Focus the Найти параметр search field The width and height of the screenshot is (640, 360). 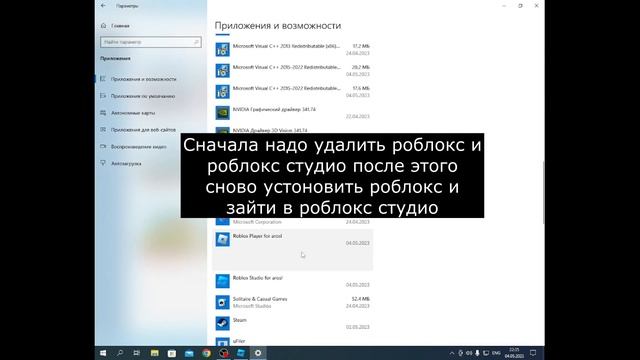point(151,42)
